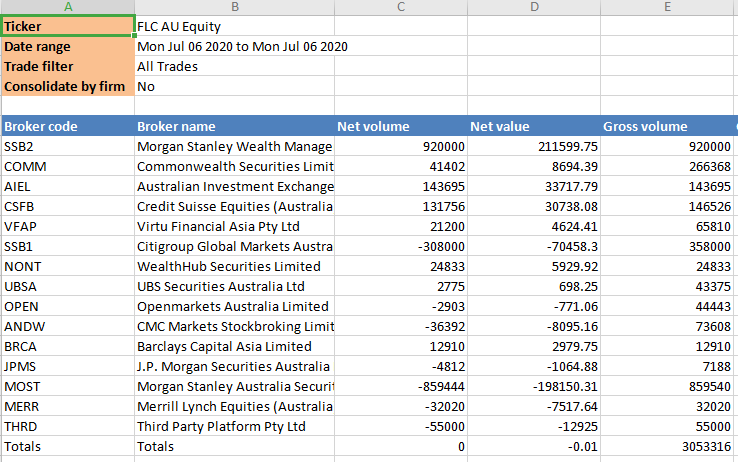Click the Broker code header cell

[x=68, y=126]
